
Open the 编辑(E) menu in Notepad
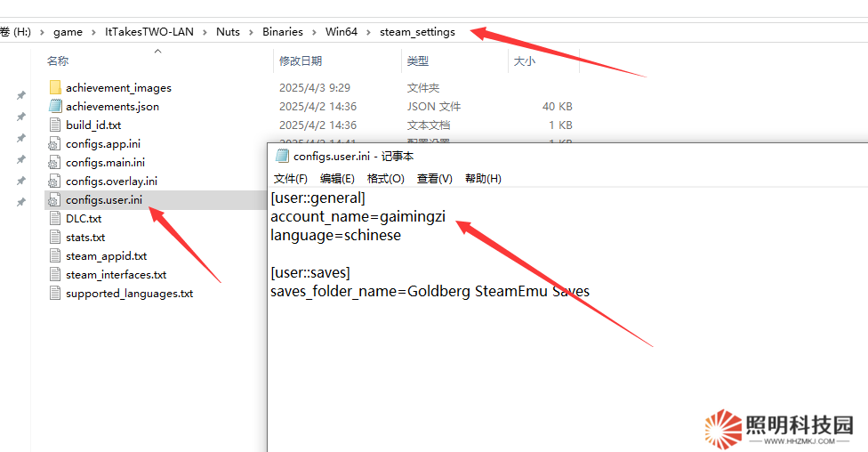[337, 179]
